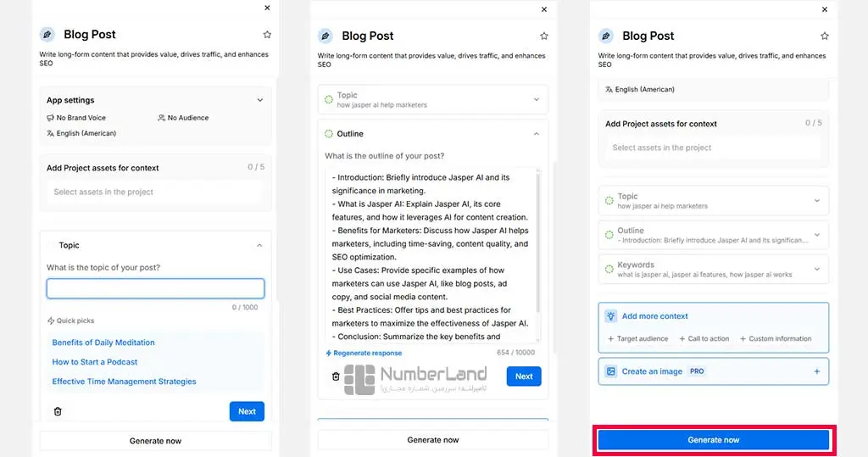Expand the Topic row in middle panel
Viewport: 868px width, 457px height.
pyautogui.click(x=537, y=100)
